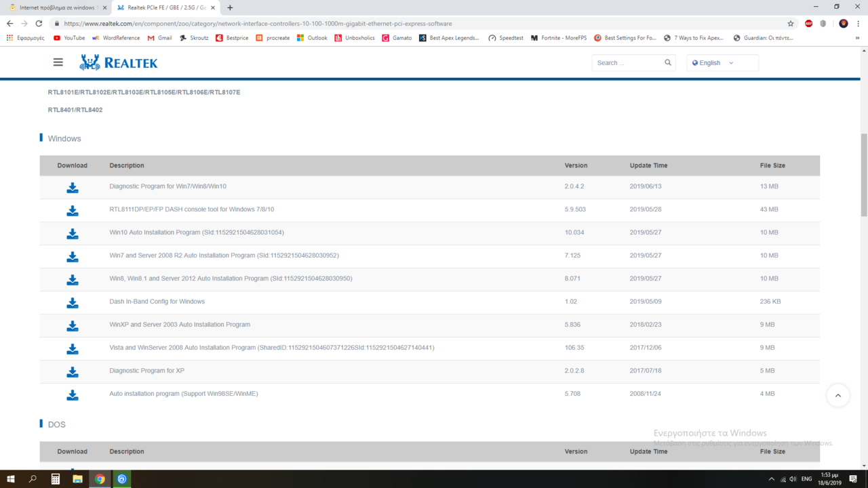Screen dimensions: 868x488
Task: Open a new browser tab
Action: click(x=230, y=7)
